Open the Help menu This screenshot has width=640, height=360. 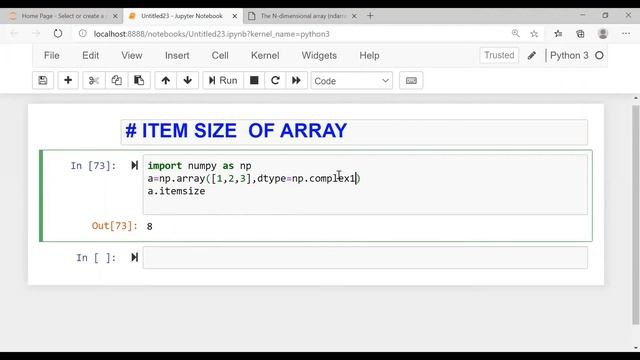[x=369, y=56]
